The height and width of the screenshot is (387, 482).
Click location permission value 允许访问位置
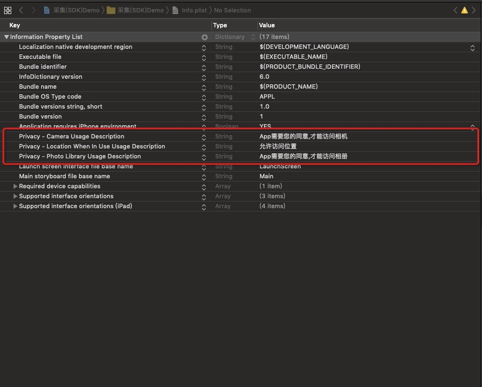pyautogui.click(x=278, y=146)
